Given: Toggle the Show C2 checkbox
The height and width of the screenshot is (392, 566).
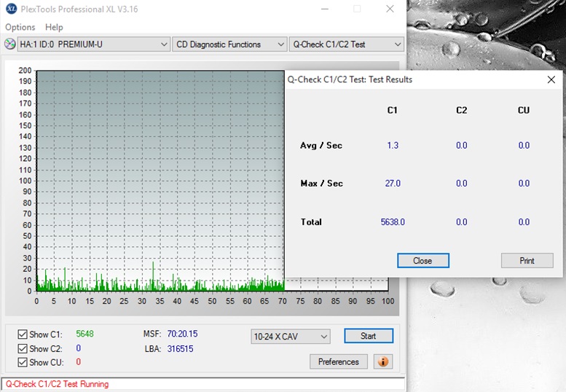Looking at the screenshot, I should [23, 348].
